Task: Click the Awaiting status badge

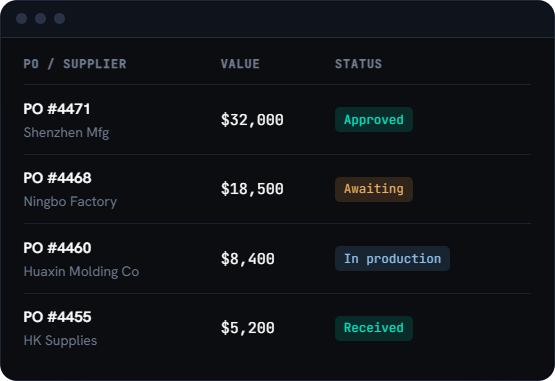Action: tap(374, 189)
